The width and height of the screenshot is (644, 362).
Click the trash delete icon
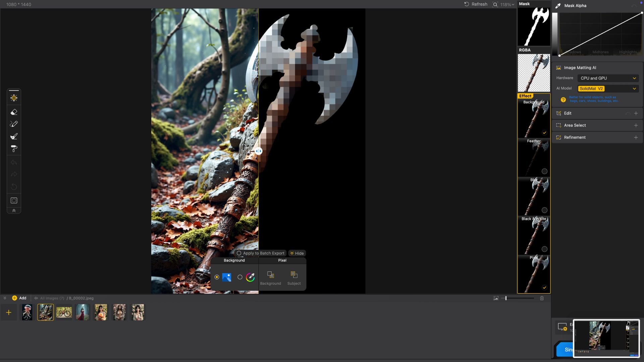click(x=542, y=298)
